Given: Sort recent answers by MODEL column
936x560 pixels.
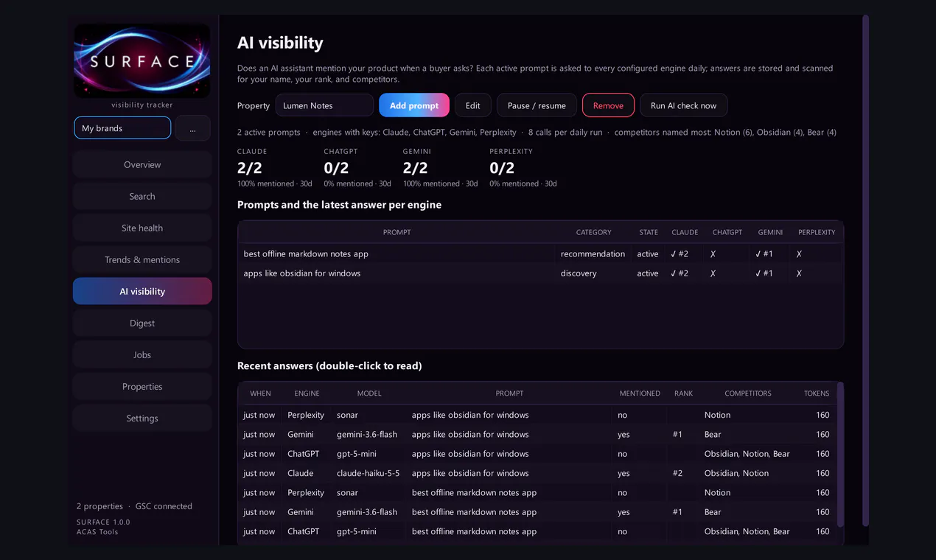Looking at the screenshot, I should [369, 393].
